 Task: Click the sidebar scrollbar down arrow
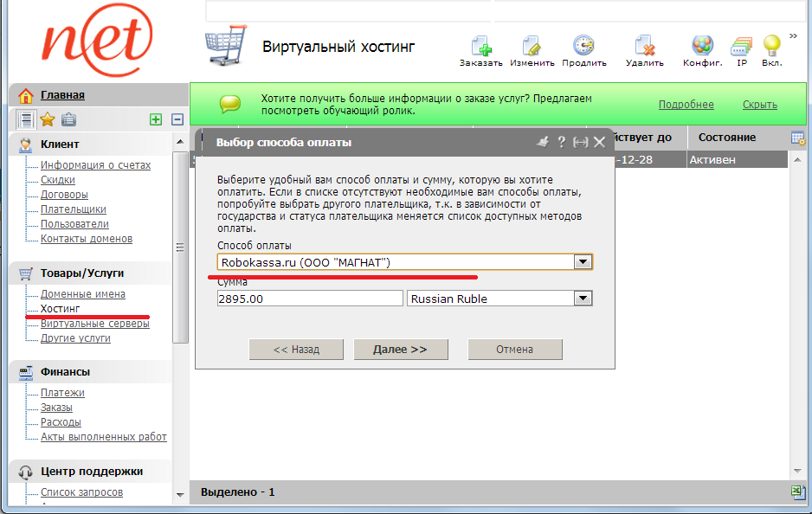coord(180,494)
